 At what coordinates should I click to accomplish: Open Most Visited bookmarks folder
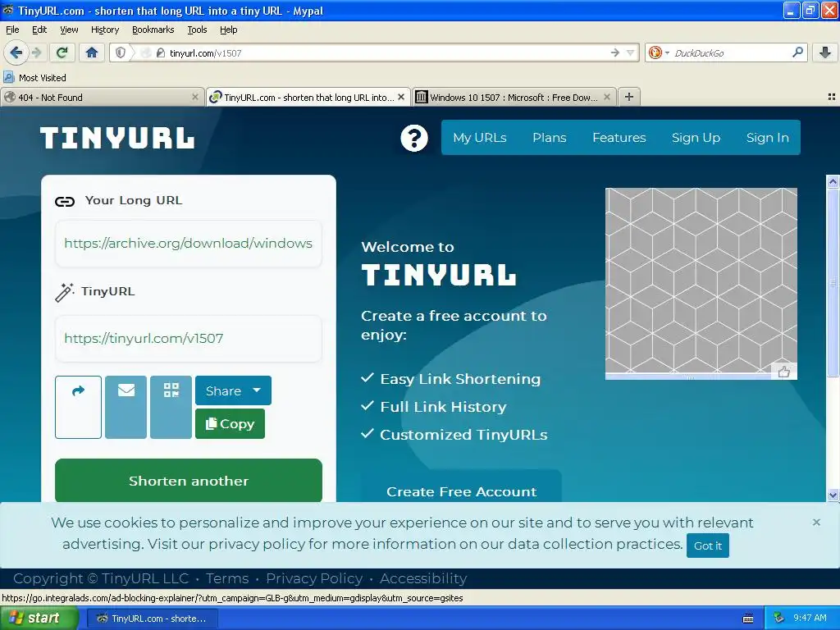click(34, 78)
